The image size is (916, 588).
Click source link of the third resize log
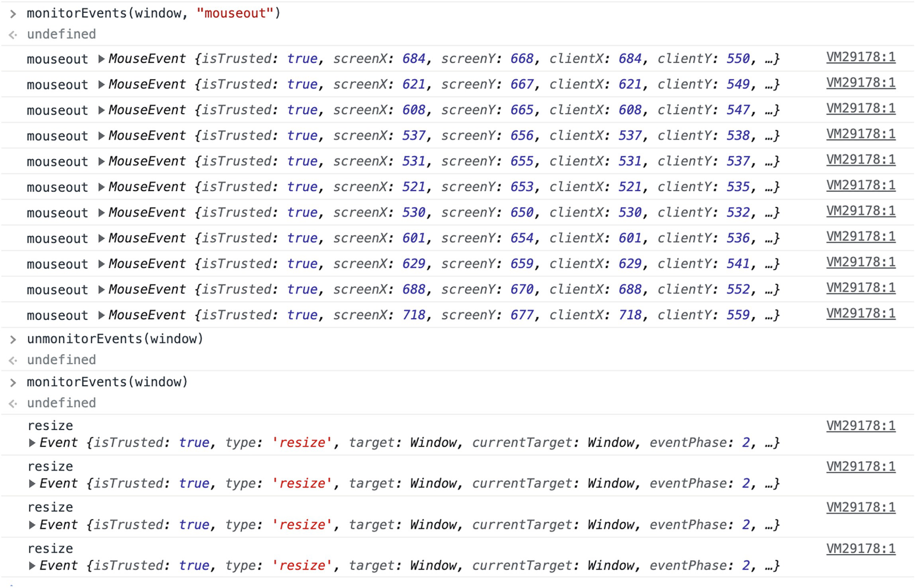click(860, 507)
